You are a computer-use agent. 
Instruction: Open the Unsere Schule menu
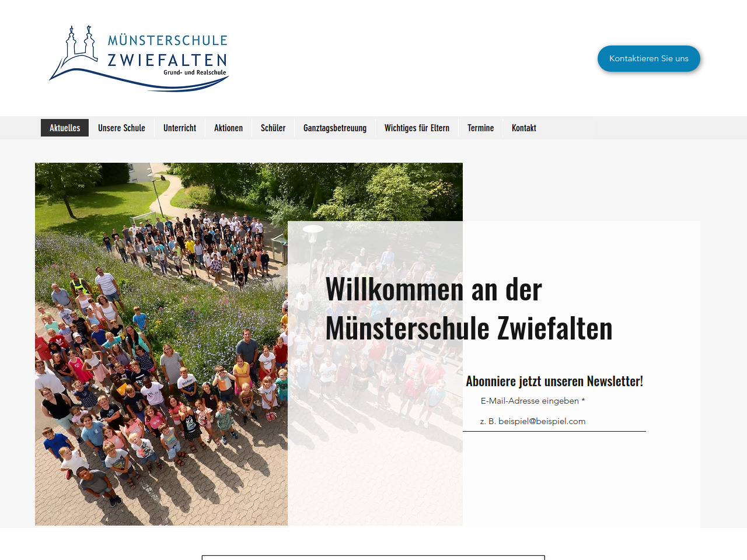coord(121,128)
